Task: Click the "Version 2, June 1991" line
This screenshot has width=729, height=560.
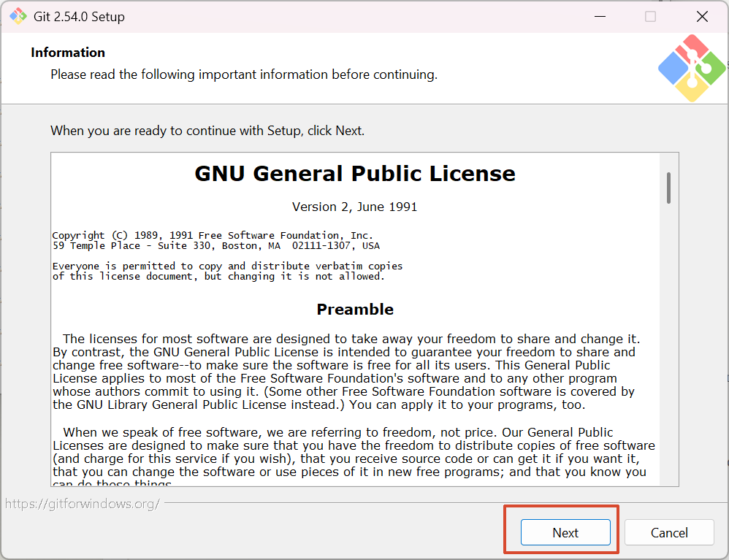Action: [355, 207]
